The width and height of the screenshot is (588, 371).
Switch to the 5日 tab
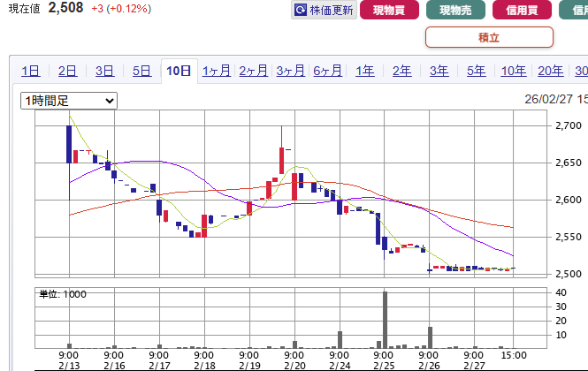pyautogui.click(x=141, y=72)
